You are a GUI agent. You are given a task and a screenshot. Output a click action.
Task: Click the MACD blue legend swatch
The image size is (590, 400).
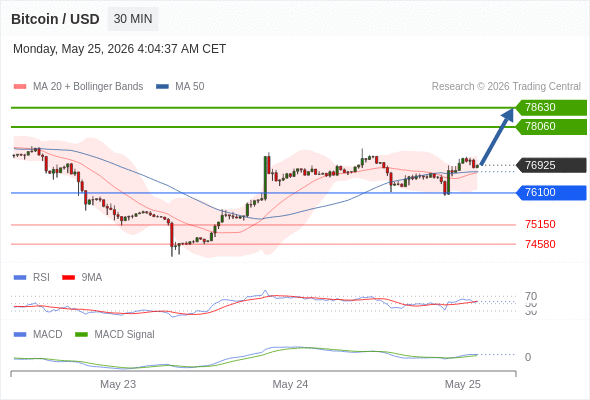tap(20, 334)
